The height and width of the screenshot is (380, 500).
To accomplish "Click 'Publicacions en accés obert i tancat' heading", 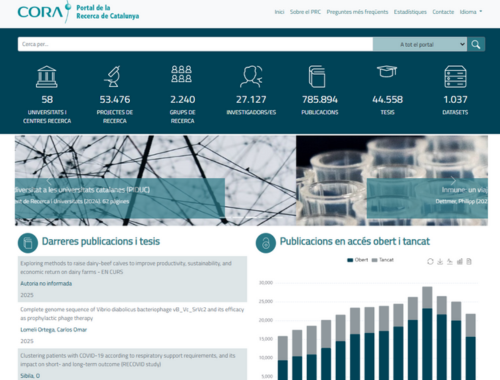I will pos(355,241).
